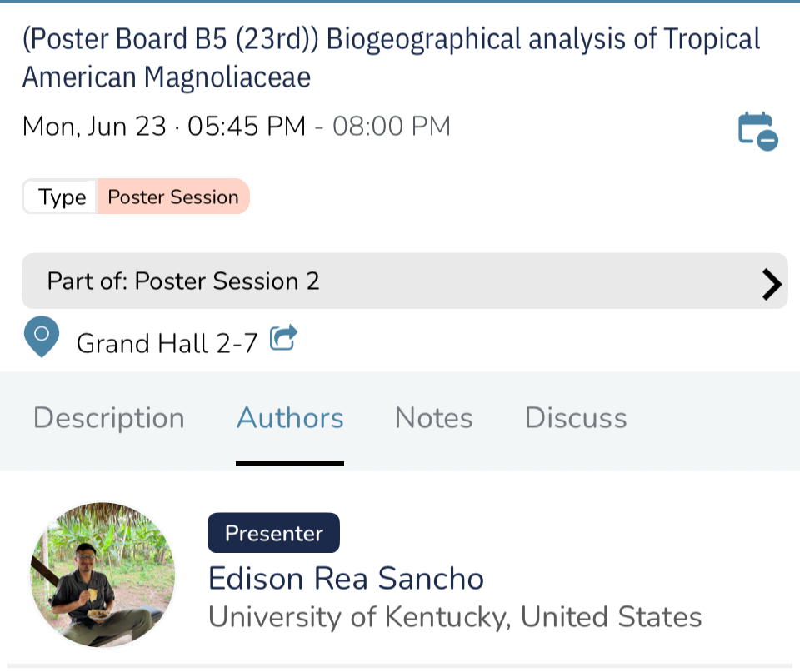Viewport: 800px width, 672px height.
Task: Tap the Mon, Jun 23 date text
Action: click(94, 127)
